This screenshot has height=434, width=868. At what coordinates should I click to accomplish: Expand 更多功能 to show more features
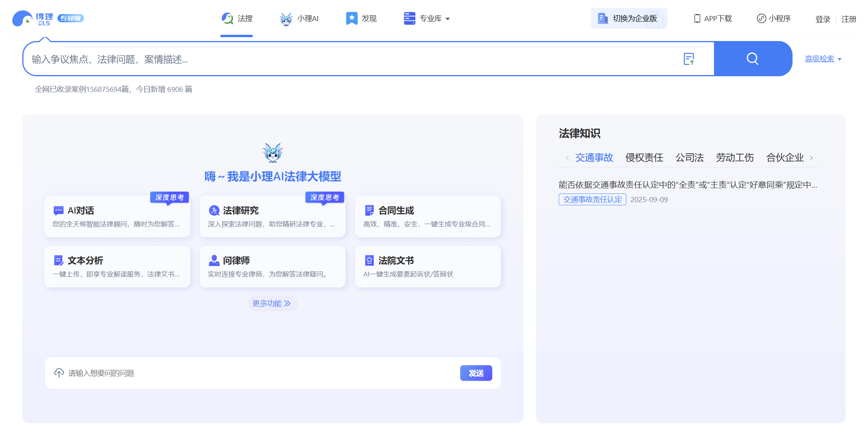[x=273, y=303]
